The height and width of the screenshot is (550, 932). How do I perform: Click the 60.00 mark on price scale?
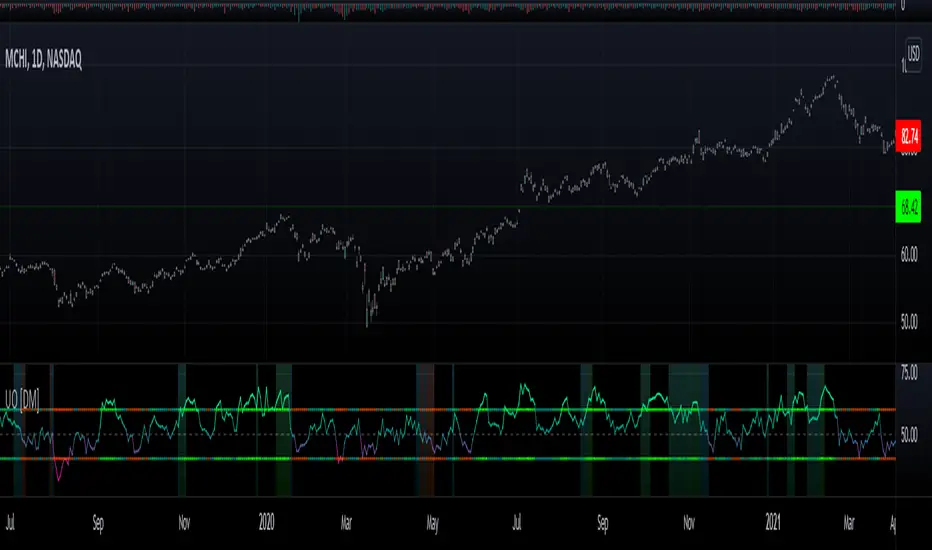tap(910, 255)
